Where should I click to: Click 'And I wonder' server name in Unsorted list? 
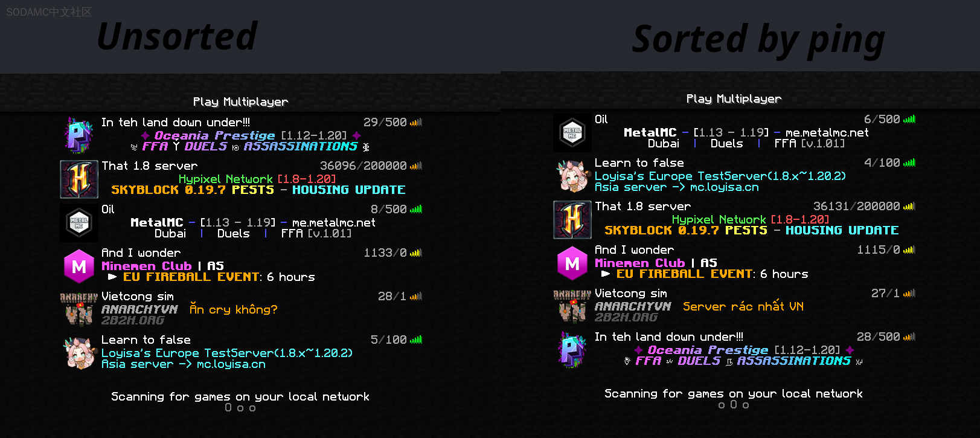pyautogui.click(x=141, y=253)
